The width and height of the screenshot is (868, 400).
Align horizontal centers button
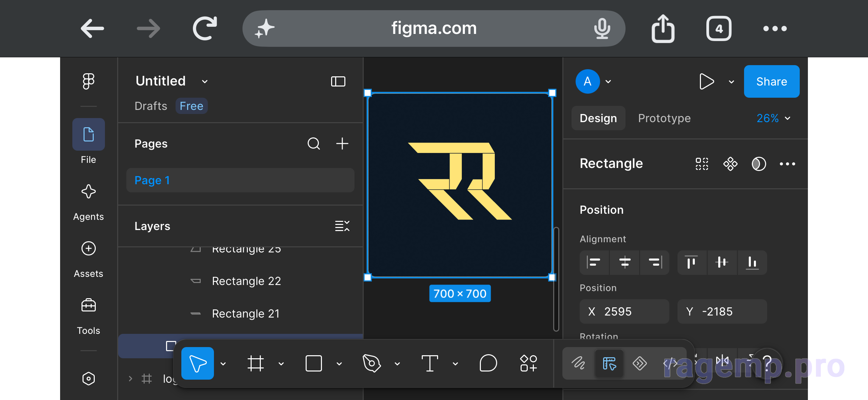pos(625,262)
